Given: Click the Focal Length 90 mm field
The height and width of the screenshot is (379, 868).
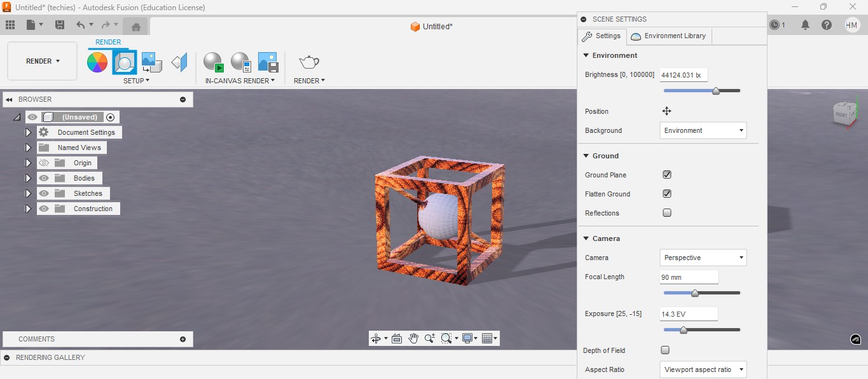Looking at the screenshot, I should point(689,277).
